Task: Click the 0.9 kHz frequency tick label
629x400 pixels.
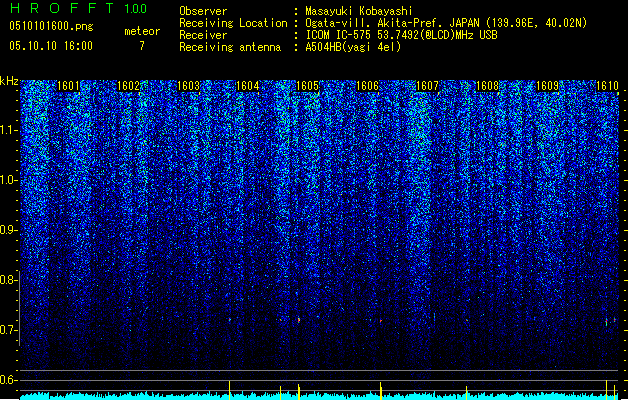Action: click(x=8, y=230)
